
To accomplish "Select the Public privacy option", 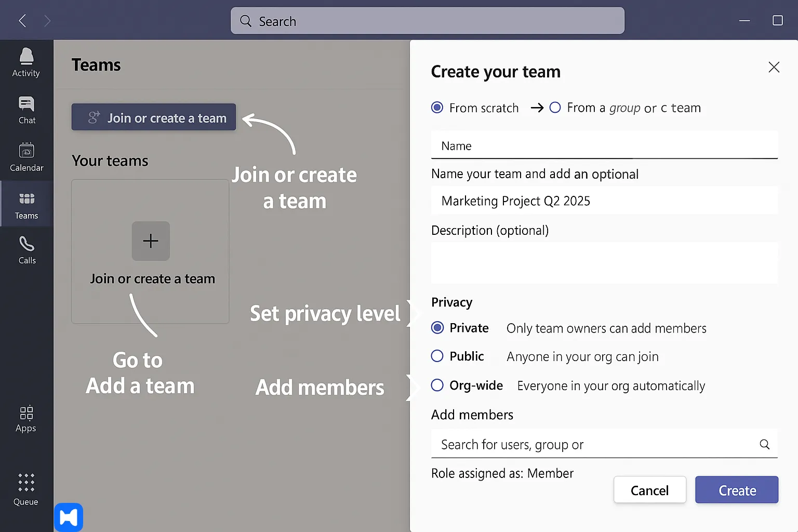I will 437,356.
